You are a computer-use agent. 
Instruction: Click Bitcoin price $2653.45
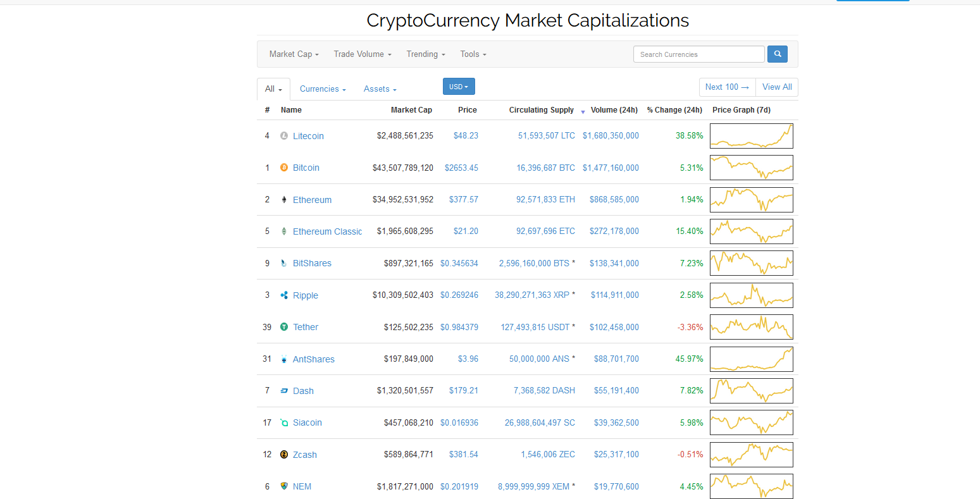pos(461,168)
